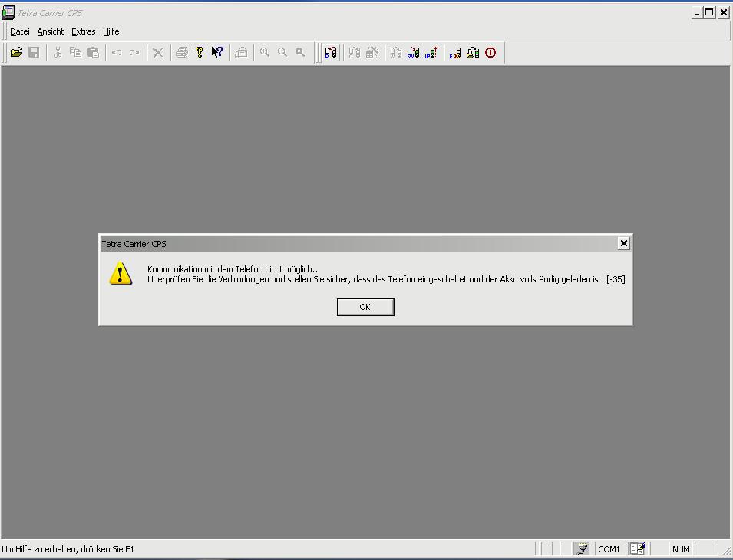Click the phone upgrade (UP) arrow icon
This screenshot has height=560, width=733.
pyautogui.click(x=431, y=53)
